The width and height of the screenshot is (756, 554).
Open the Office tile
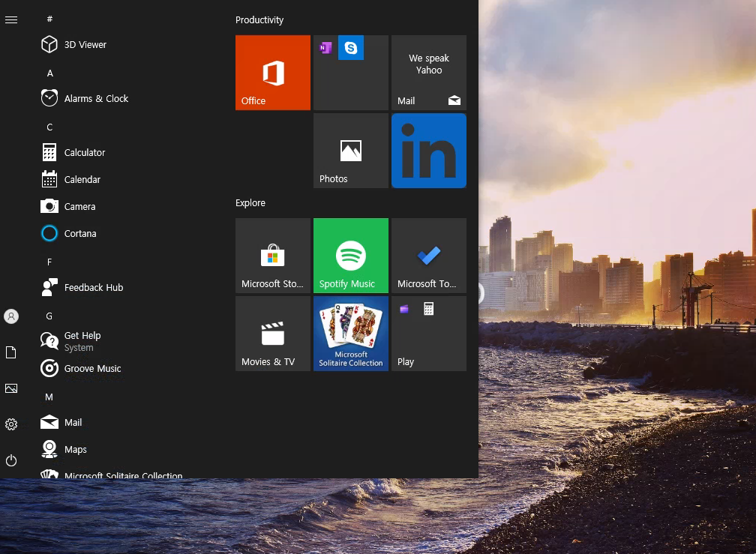273,73
